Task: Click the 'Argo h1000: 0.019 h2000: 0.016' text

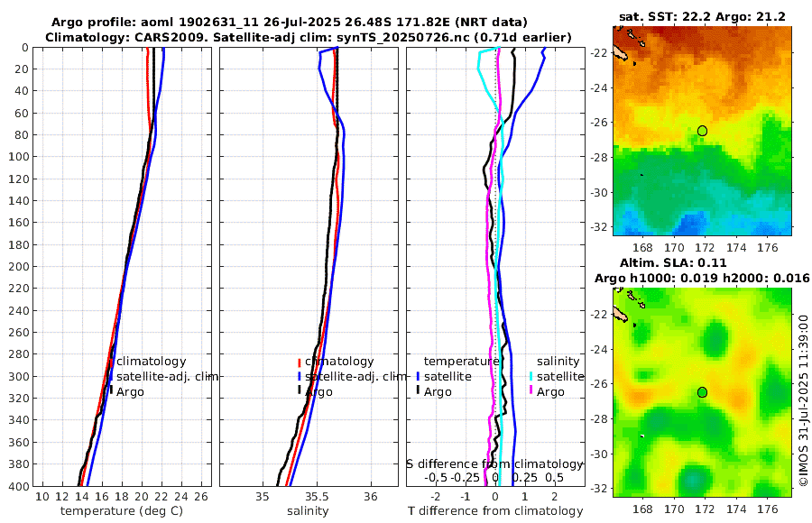Action: click(702, 278)
